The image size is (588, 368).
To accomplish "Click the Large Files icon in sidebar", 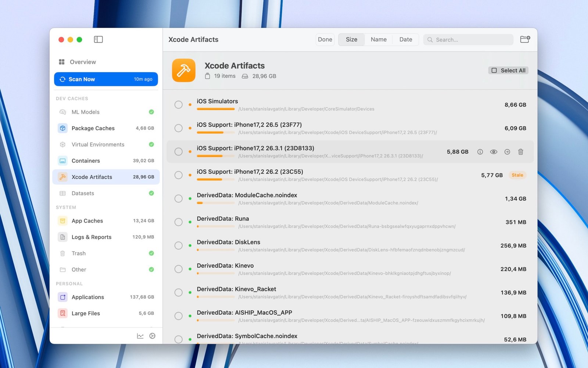I will (62, 313).
